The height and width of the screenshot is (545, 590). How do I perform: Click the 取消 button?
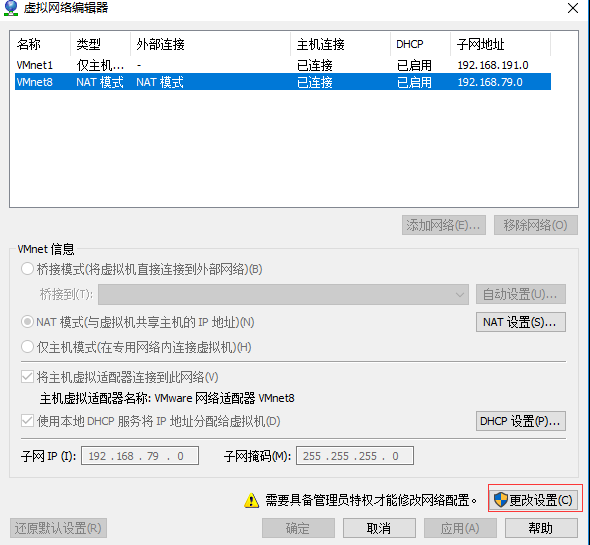point(379,528)
